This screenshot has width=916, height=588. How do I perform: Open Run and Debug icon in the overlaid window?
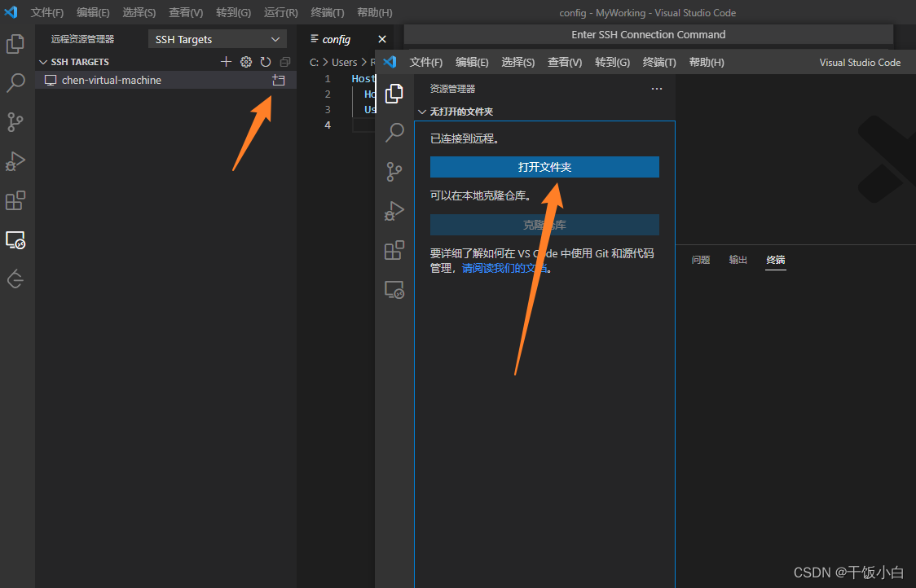pos(394,211)
